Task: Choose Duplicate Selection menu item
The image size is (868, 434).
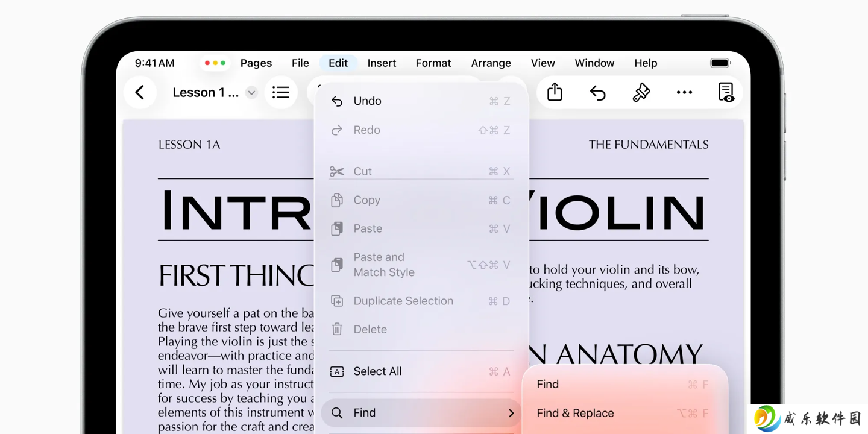Action: click(421, 301)
